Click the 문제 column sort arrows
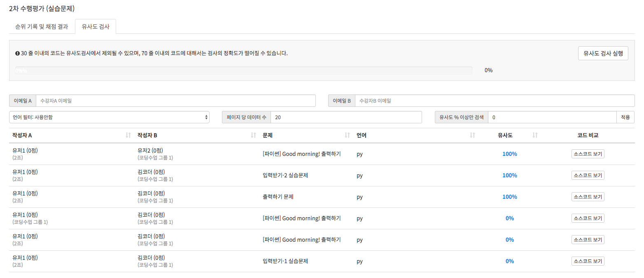Viewport: 644px width, 278px height. [x=347, y=135]
